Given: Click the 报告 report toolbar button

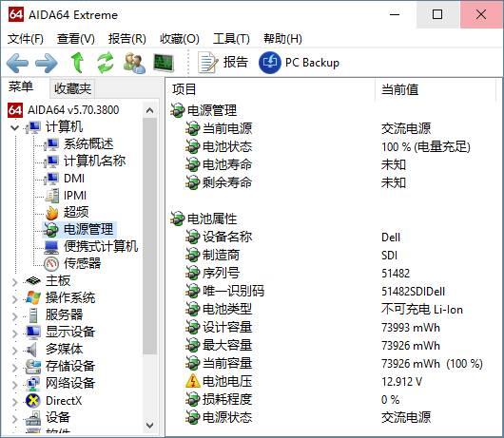Looking at the screenshot, I should pos(223,63).
